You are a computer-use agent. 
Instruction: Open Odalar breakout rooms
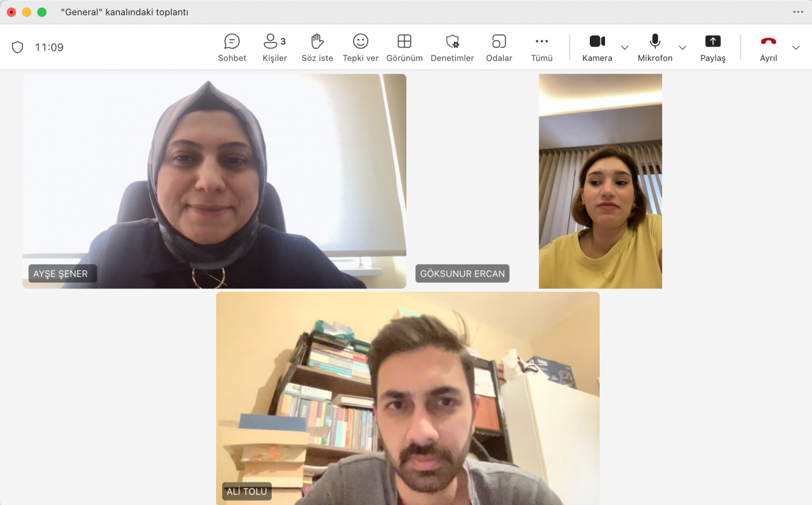[499, 48]
